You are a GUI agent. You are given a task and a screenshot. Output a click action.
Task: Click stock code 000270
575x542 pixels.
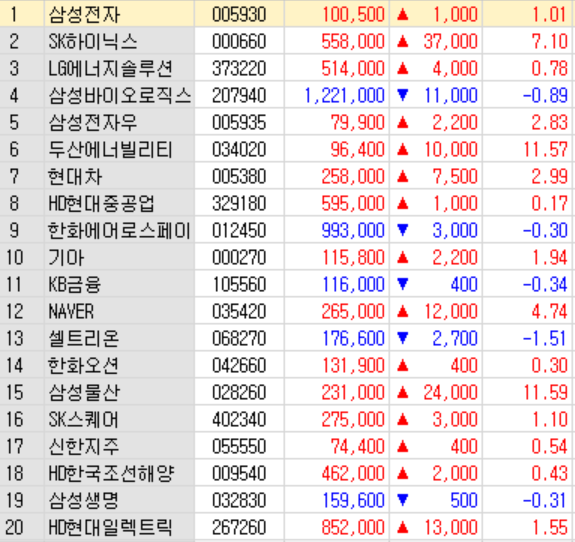point(239,257)
